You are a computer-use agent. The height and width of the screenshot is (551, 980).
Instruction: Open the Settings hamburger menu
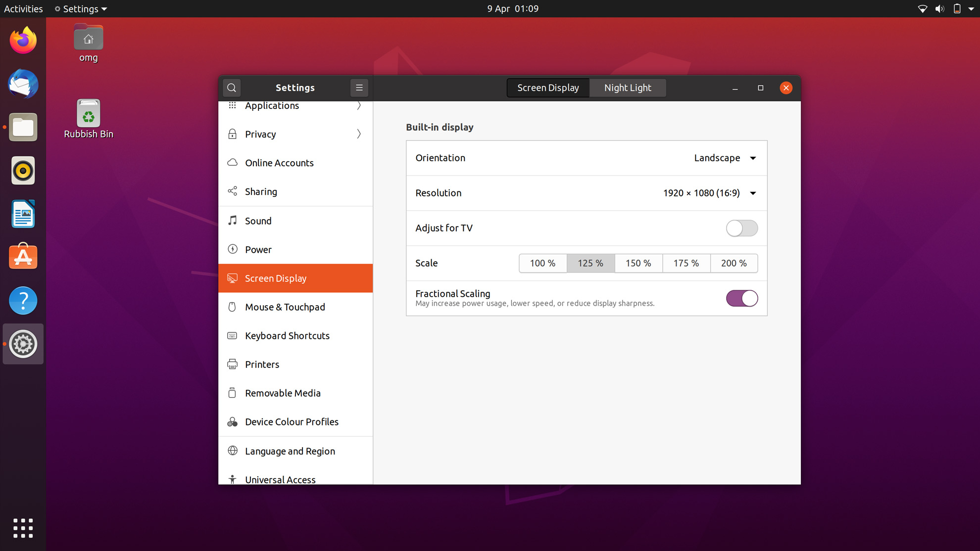[359, 88]
